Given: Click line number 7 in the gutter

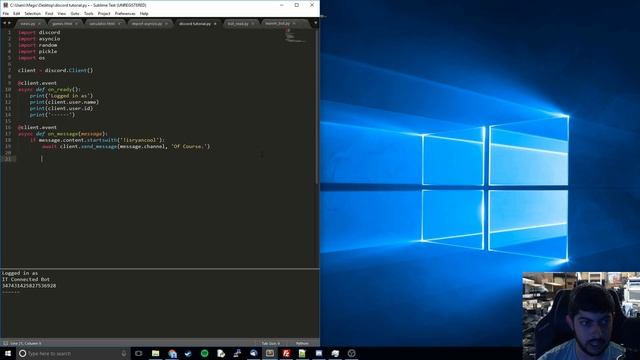Looking at the screenshot, I should (9, 70).
